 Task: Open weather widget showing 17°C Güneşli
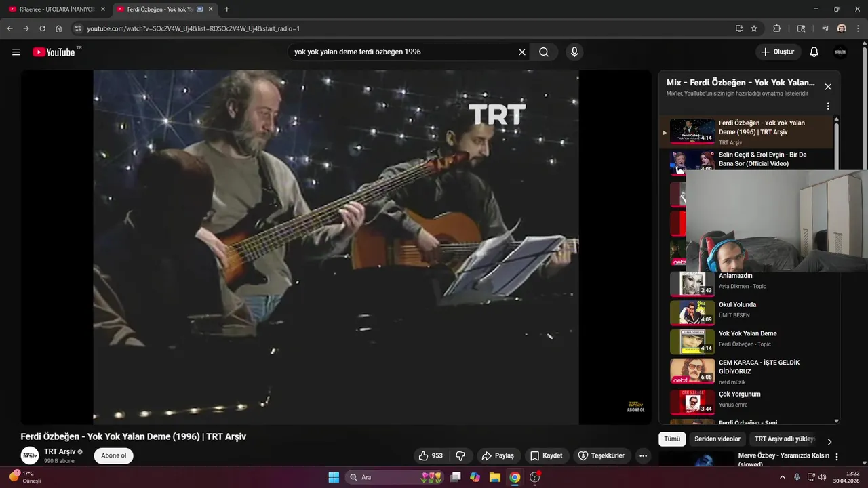click(26, 477)
